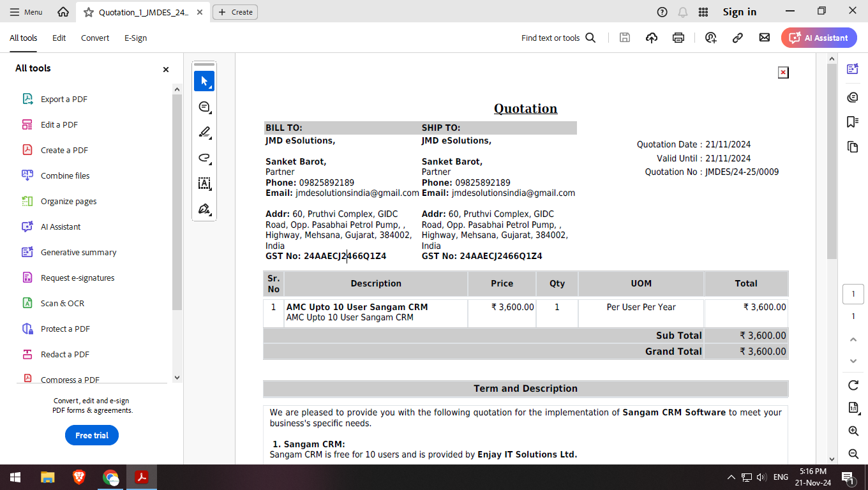Click tools panel scroll down arrow
This screenshot has height=490, width=868.
click(x=177, y=378)
